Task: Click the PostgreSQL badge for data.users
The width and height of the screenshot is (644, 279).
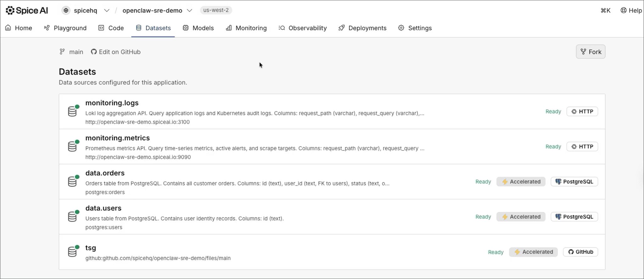Action: (x=574, y=217)
